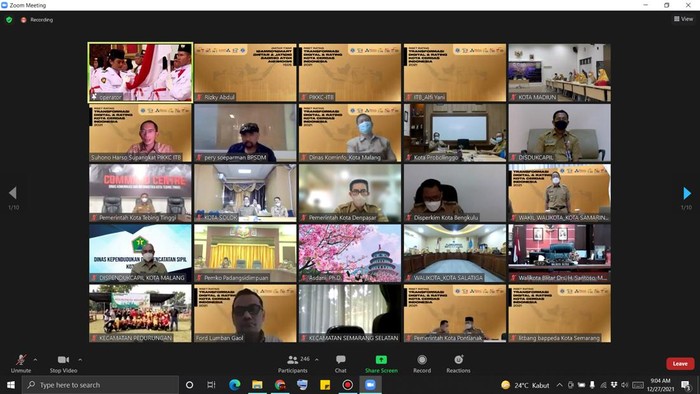Select the KOTA MADIUN video tile
Viewport: 700px width, 394px height.
[560, 72]
